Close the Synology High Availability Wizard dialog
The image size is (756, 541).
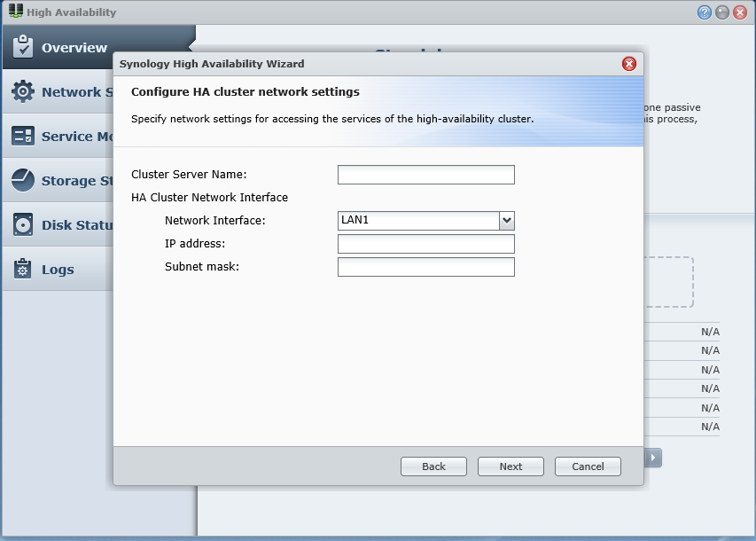tap(628, 64)
